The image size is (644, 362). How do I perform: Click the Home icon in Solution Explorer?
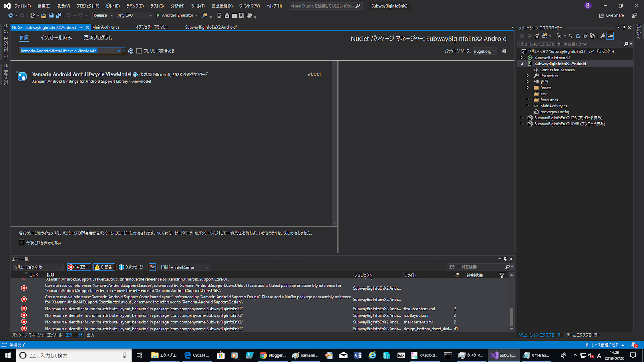click(537, 36)
